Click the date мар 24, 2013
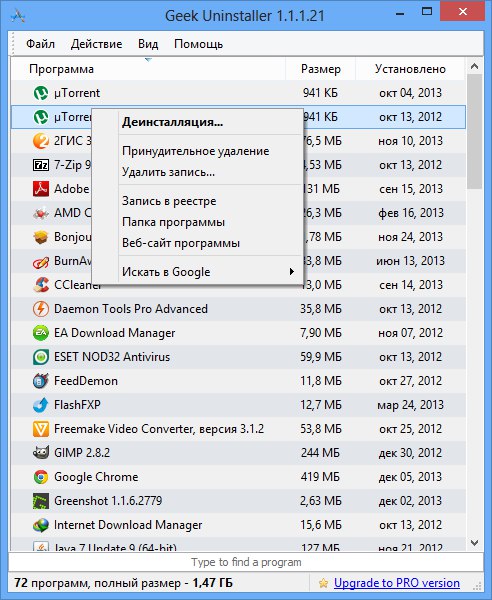 [410, 405]
